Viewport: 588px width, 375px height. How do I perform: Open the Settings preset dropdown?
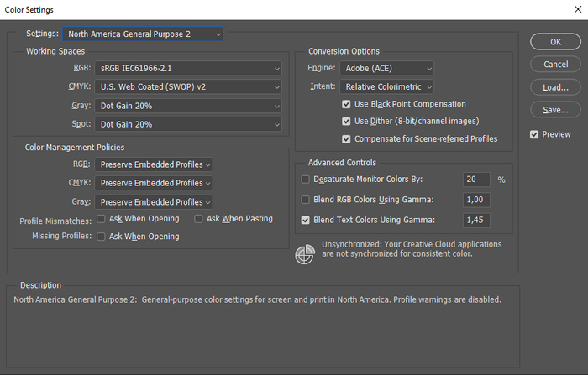143,34
